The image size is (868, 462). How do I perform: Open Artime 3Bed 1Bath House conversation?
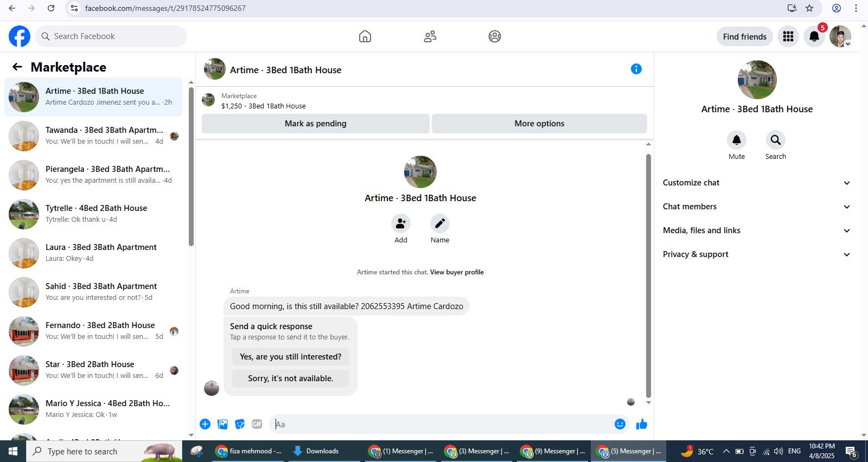tap(93, 97)
